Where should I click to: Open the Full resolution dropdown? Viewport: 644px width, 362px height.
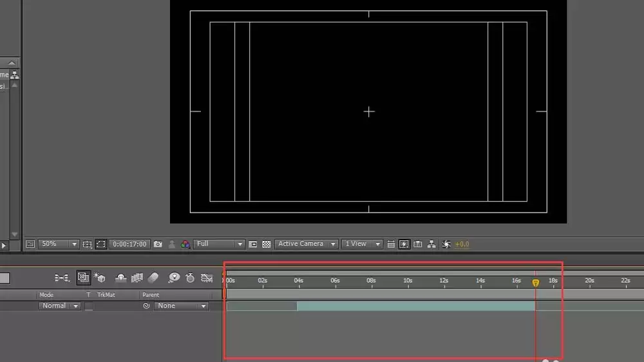point(220,244)
